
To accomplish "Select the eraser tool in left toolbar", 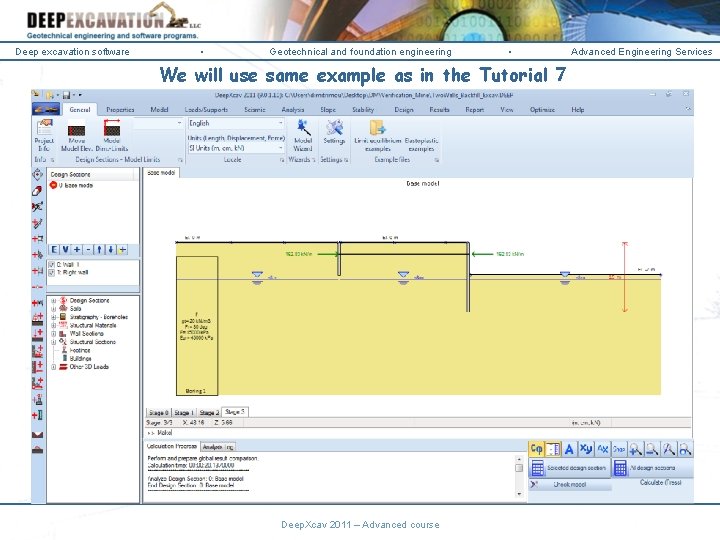I will [x=37, y=191].
